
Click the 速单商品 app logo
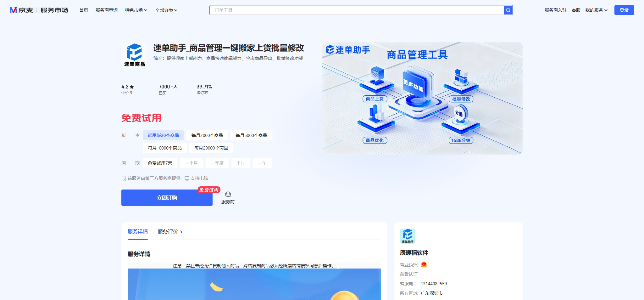pyautogui.click(x=134, y=55)
